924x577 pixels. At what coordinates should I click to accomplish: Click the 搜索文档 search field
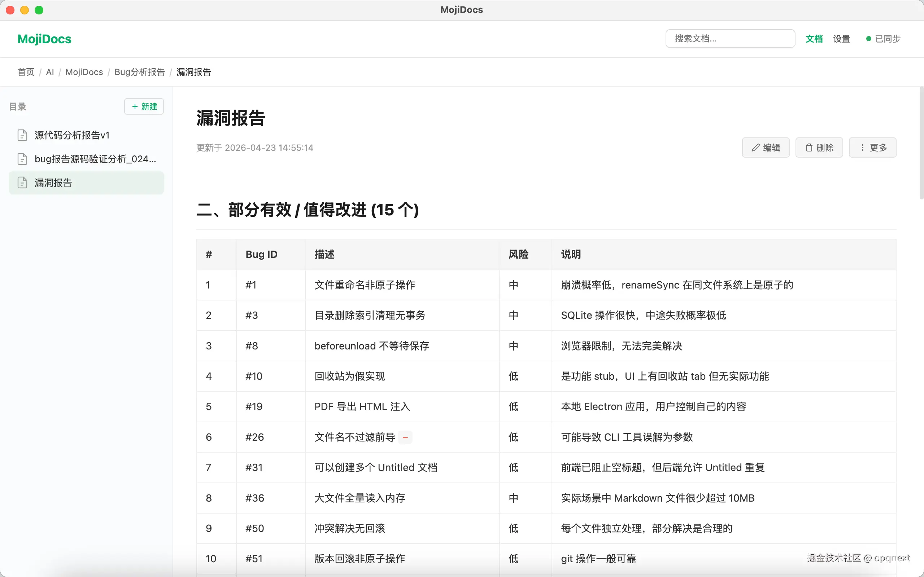(x=730, y=39)
